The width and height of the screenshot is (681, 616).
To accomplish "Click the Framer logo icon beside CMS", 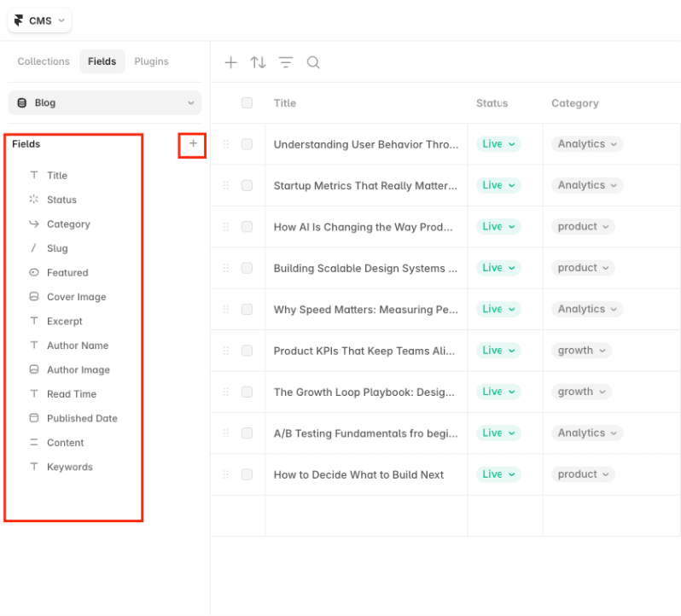I will click(18, 20).
